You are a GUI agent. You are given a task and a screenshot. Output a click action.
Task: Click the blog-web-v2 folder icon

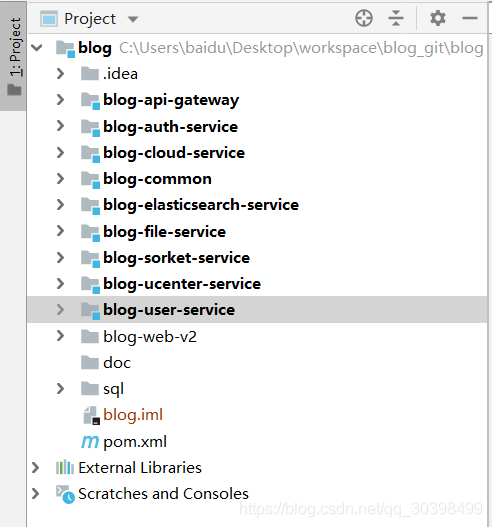coord(90,336)
